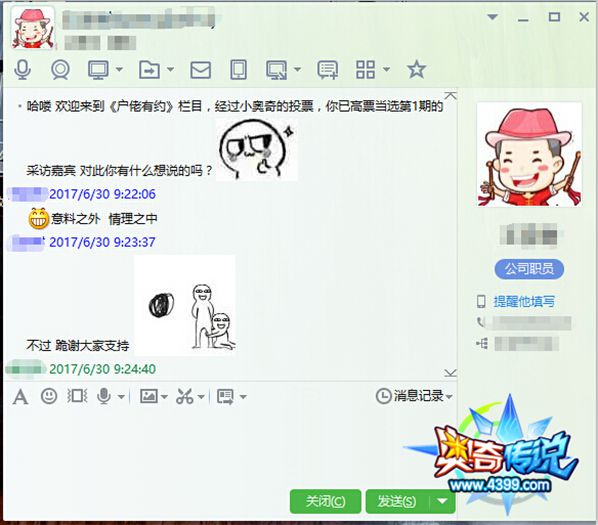The height and width of the screenshot is (525, 598).
Task: Expand the send picture dropdown arrow
Action: click(x=164, y=397)
